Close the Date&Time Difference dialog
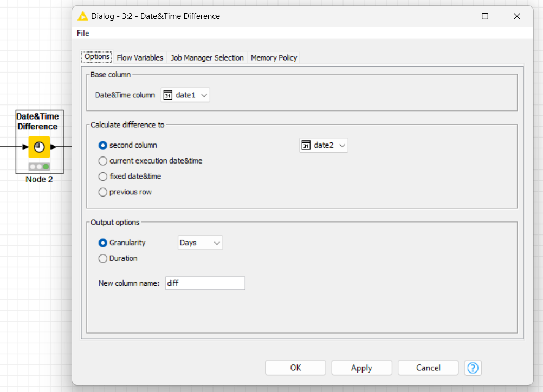 coord(516,16)
